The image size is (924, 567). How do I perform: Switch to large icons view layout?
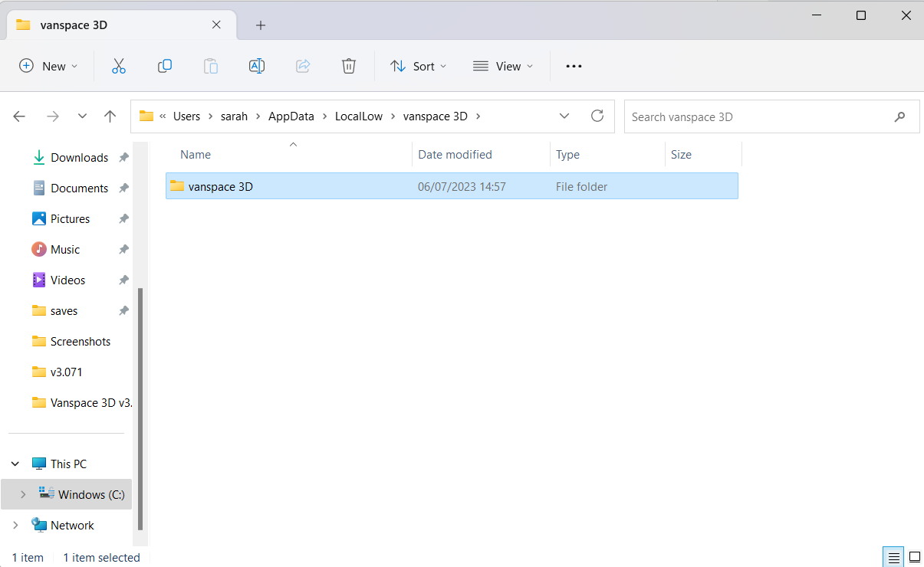914,557
